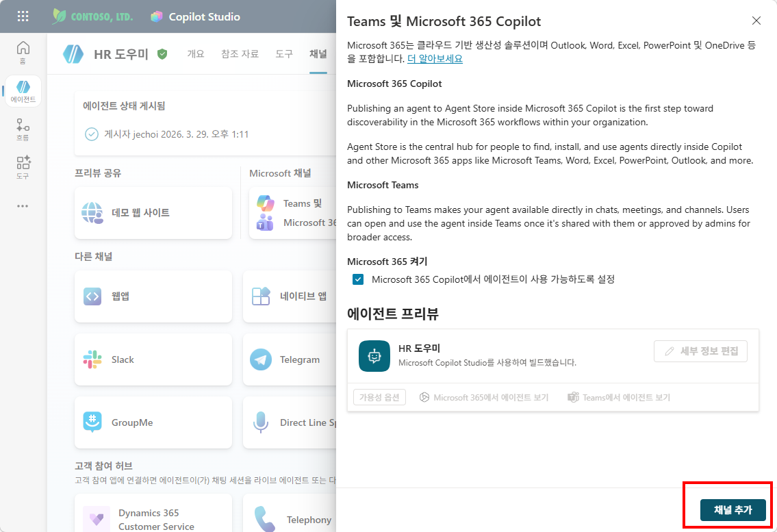Open the Tools sidebar icon
This screenshot has width=777, height=532.
tap(23, 168)
